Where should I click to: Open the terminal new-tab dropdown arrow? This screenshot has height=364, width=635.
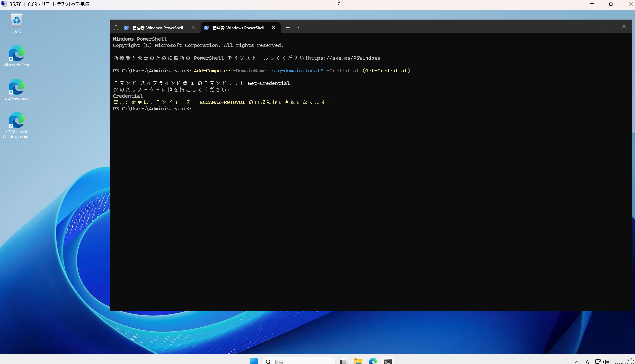pos(297,28)
